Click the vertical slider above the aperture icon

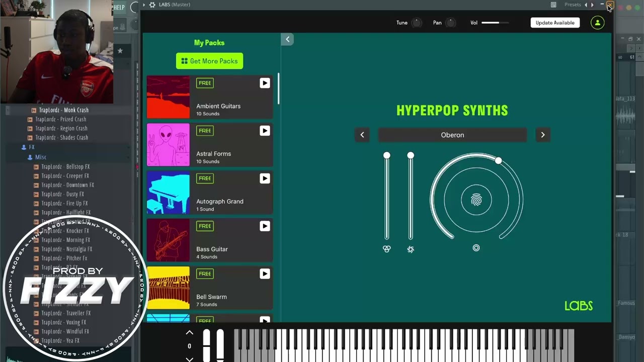pos(411,197)
